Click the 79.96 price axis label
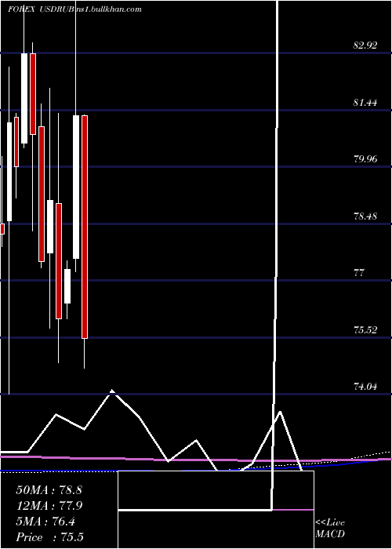The image size is (392, 549). pyautogui.click(x=365, y=159)
